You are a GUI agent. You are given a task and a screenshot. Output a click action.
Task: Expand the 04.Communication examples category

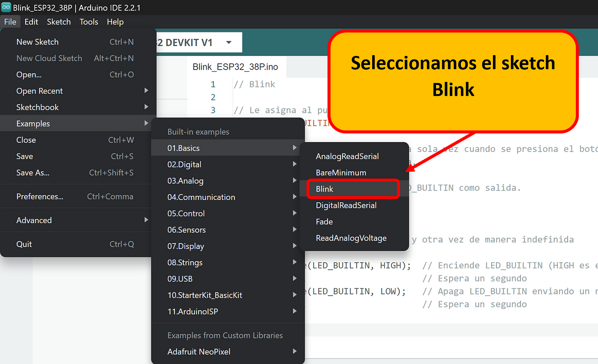(x=228, y=197)
